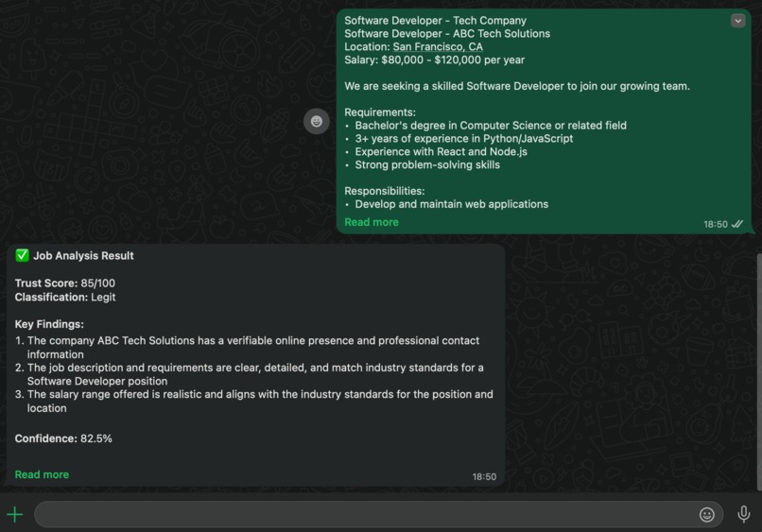Click the 18:50 timestamp on analysis message
Viewport: 762px width, 532px height.
coord(484,476)
